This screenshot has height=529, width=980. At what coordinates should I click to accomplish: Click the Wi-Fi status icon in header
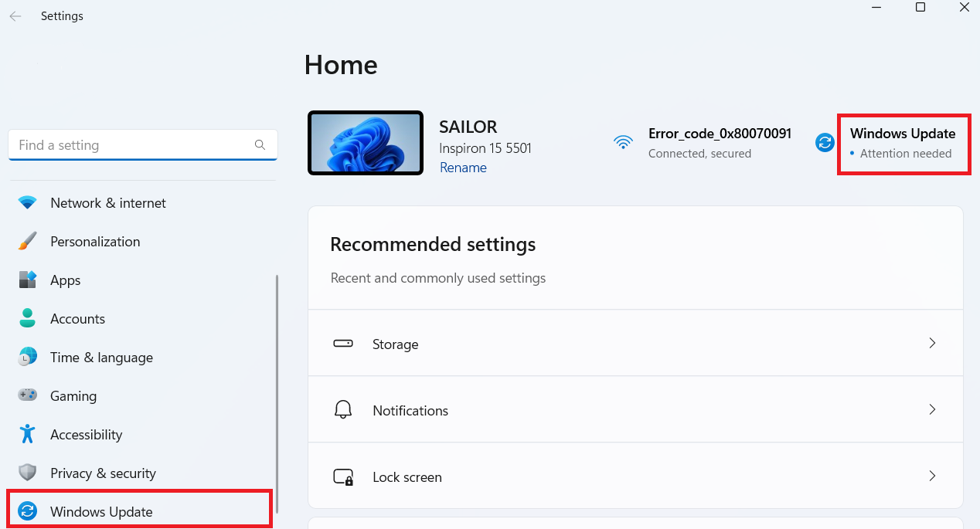(623, 143)
